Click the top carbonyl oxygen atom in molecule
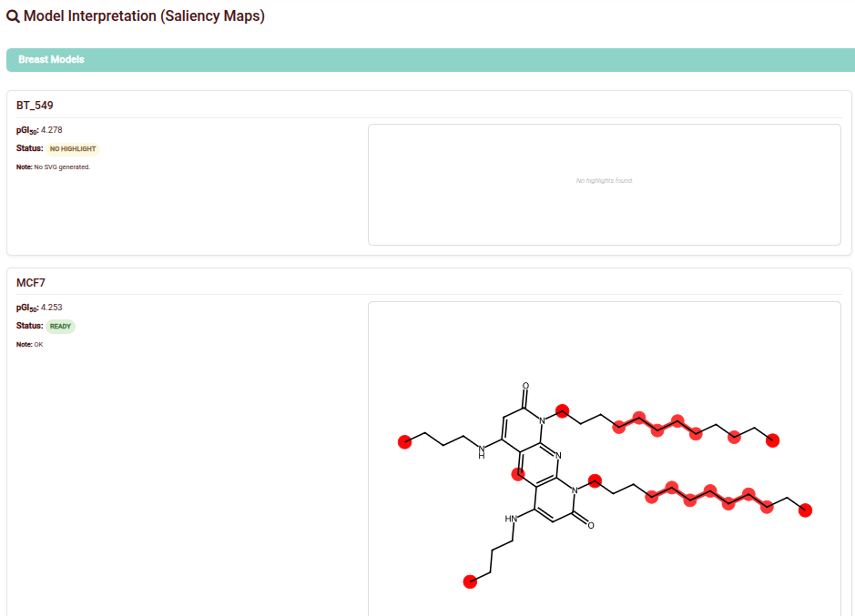Screen dimensions: 855x616 tap(525, 386)
